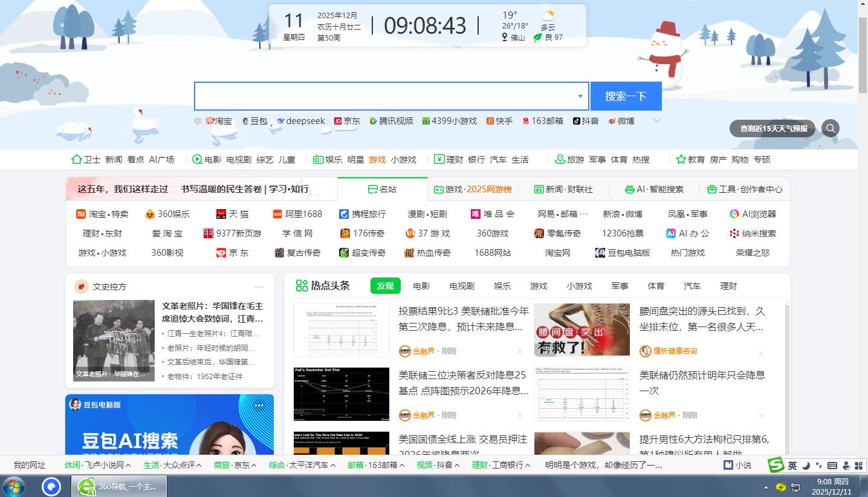The image size is (868, 497).
Task: Open 阿里1688 site link
Action: click(x=297, y=214)
